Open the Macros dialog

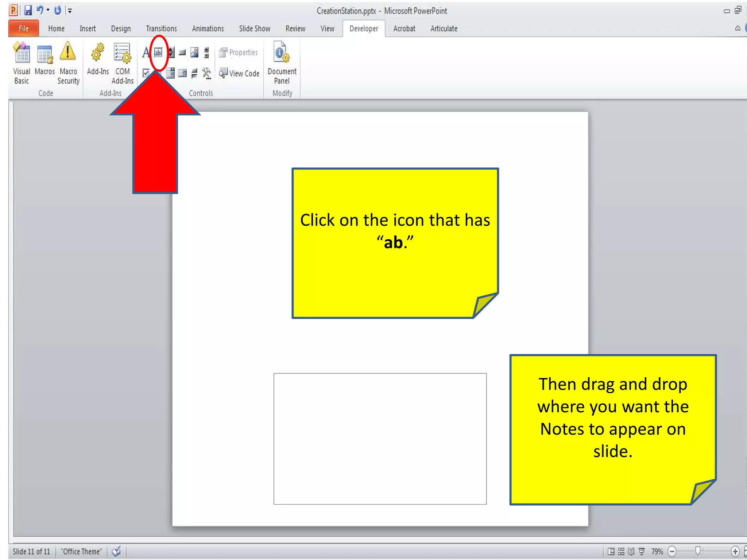click(x=44, y=59)
